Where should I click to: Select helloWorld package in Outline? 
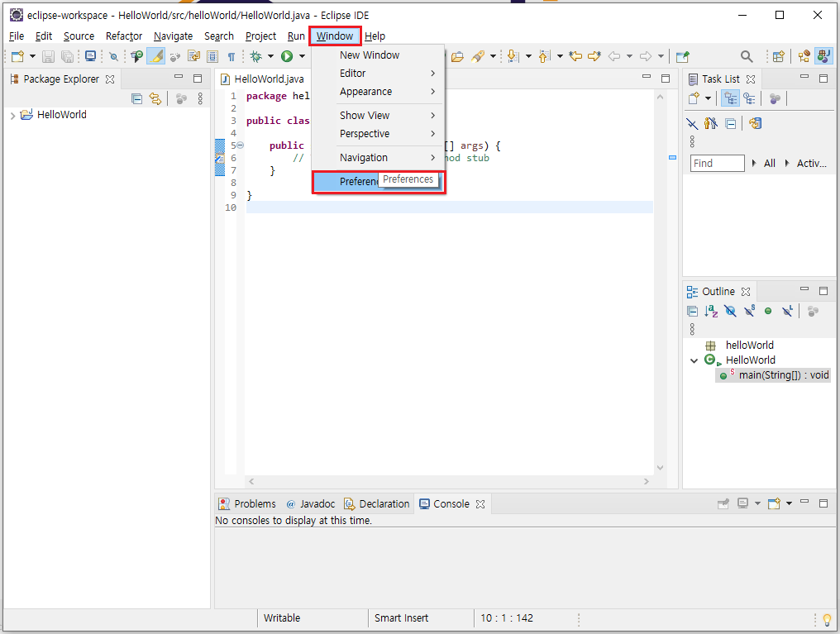[x=749, y=346]
